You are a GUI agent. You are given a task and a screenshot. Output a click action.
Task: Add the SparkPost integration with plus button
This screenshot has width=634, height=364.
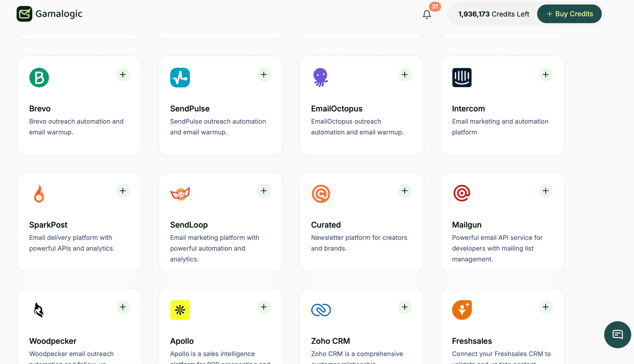coord(123,191)
